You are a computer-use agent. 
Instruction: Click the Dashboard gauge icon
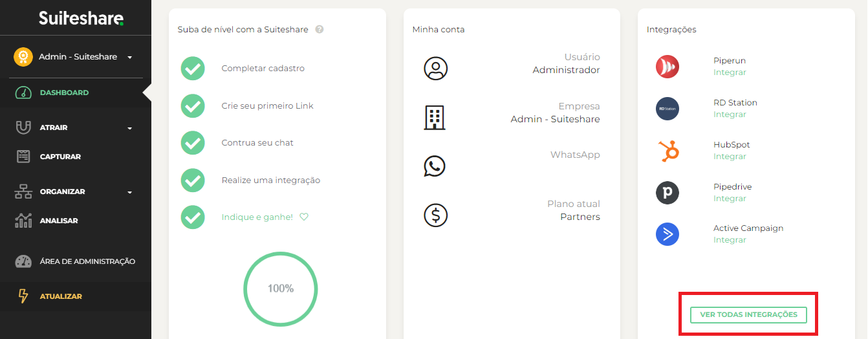pyautogui.click(x=23, y=93)
